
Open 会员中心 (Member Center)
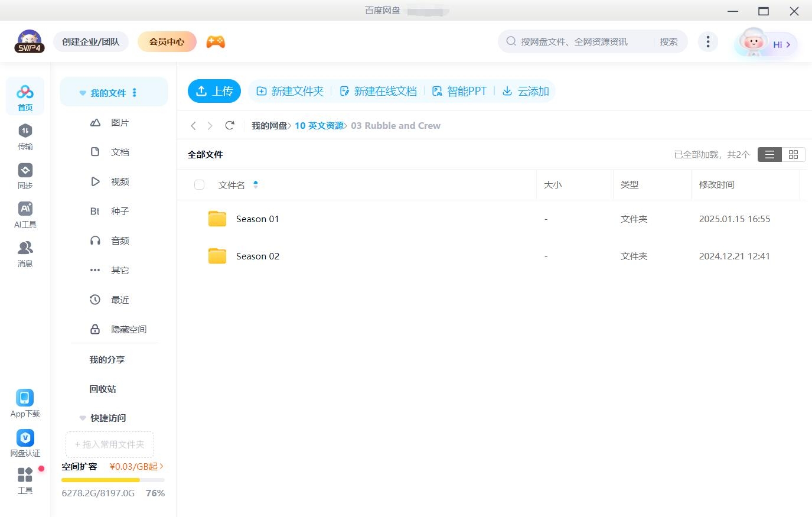167,41
